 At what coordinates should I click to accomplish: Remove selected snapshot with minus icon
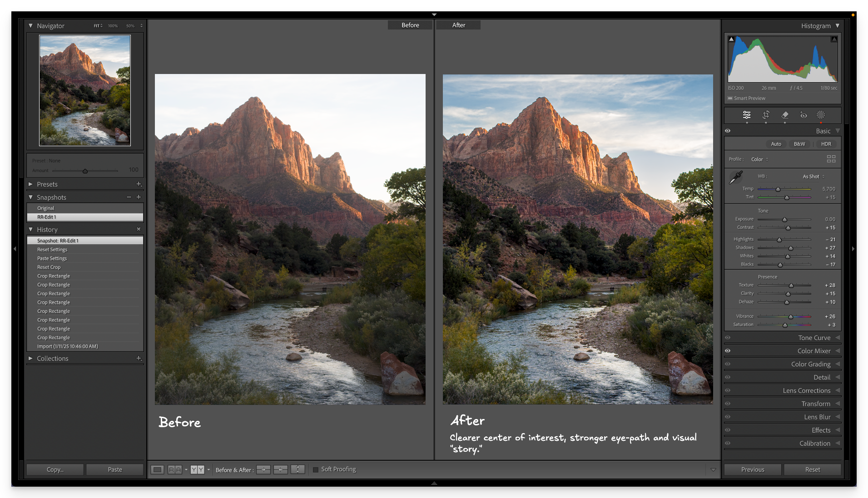(x=129, y=197)
